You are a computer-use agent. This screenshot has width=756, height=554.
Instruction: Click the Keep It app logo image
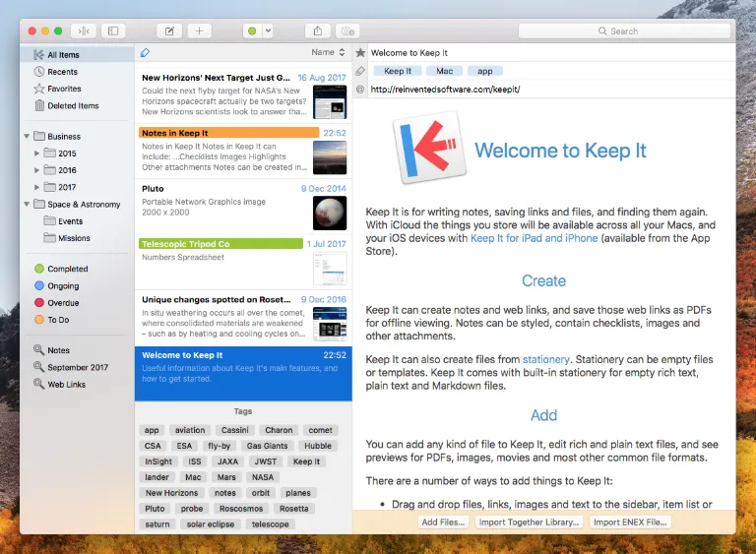(x=429, y=148)
